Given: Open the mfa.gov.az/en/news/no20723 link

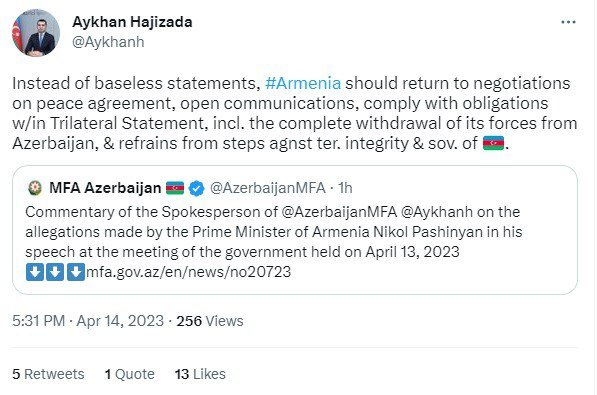Looking at the screenshot, I should coord(188,272).
